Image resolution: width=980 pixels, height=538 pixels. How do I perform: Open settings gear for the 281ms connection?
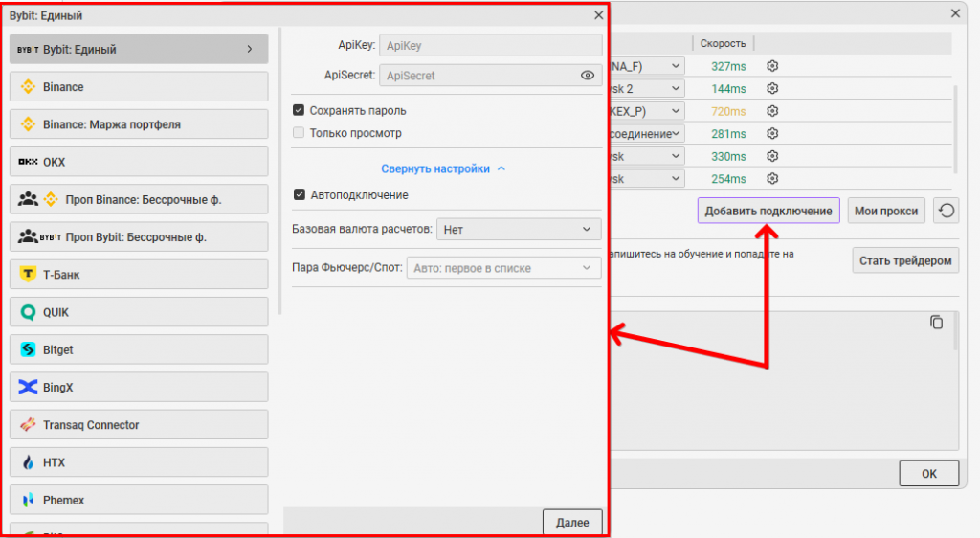[x=772, y=133]
